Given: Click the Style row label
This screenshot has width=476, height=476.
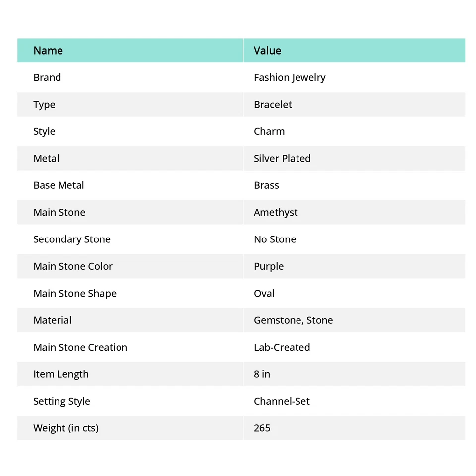Looking at the screenshot, I should [44, 131].
